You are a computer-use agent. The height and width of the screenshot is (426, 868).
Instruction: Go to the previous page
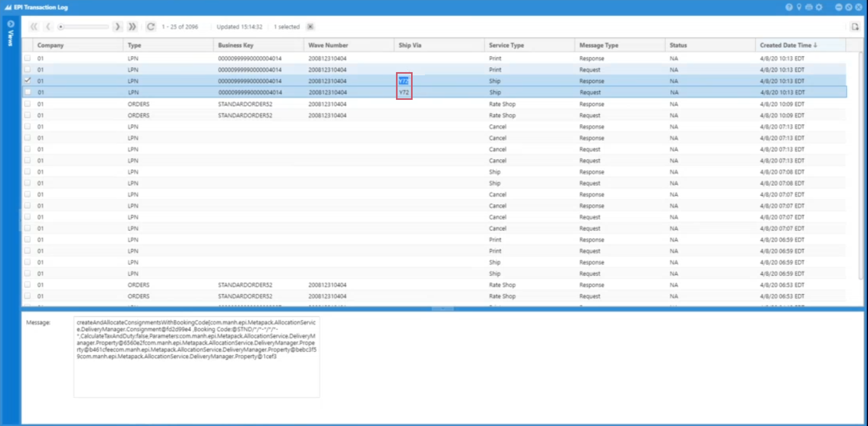pyautogui.click(x=48, y=27)
